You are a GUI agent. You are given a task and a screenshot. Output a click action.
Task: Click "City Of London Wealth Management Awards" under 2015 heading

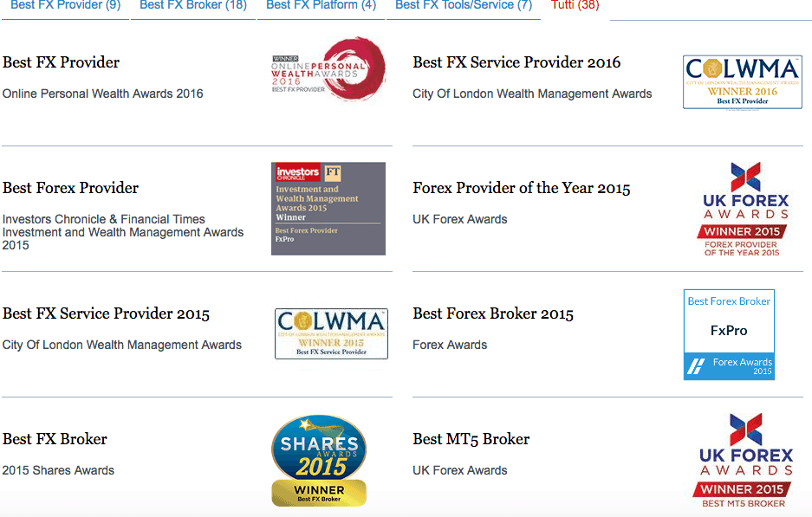point(121,345)
